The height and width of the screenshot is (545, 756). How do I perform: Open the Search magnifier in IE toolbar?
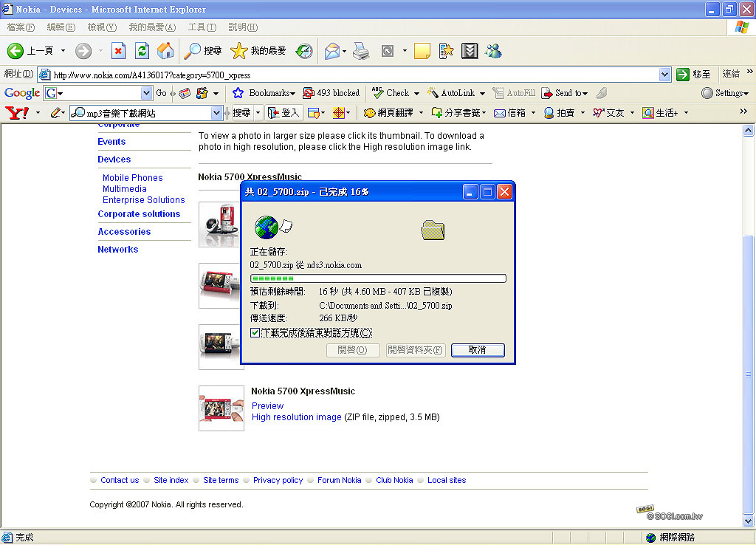coord(193,51)
